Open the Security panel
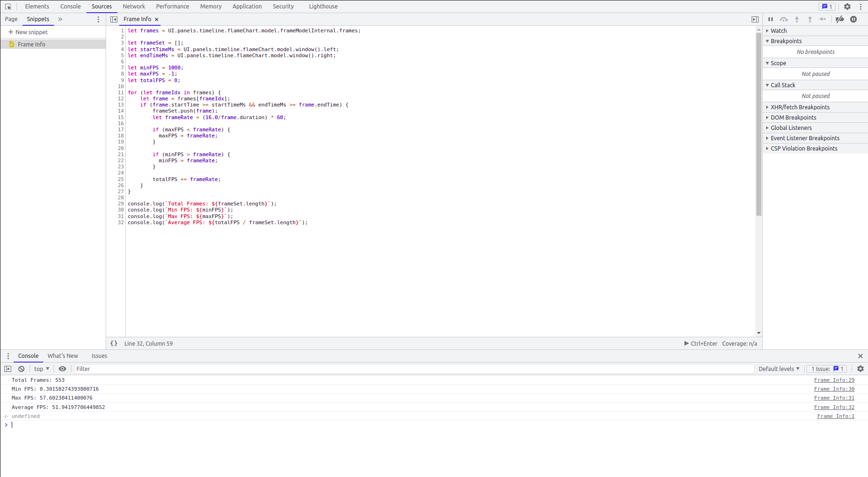868x477 pixels. 283,7
